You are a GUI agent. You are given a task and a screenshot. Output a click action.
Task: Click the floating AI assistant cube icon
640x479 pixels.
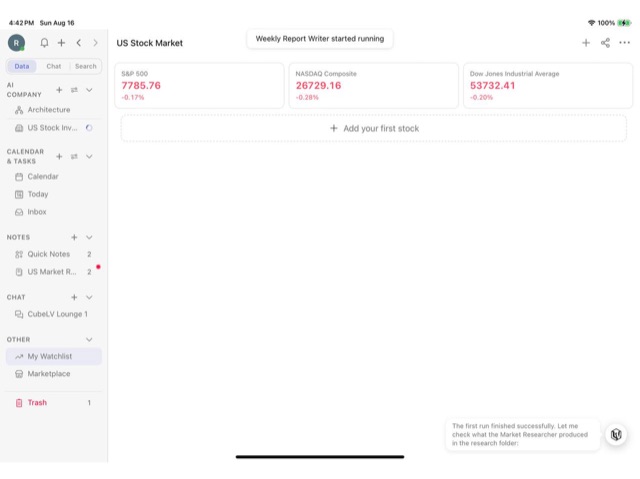616,435
